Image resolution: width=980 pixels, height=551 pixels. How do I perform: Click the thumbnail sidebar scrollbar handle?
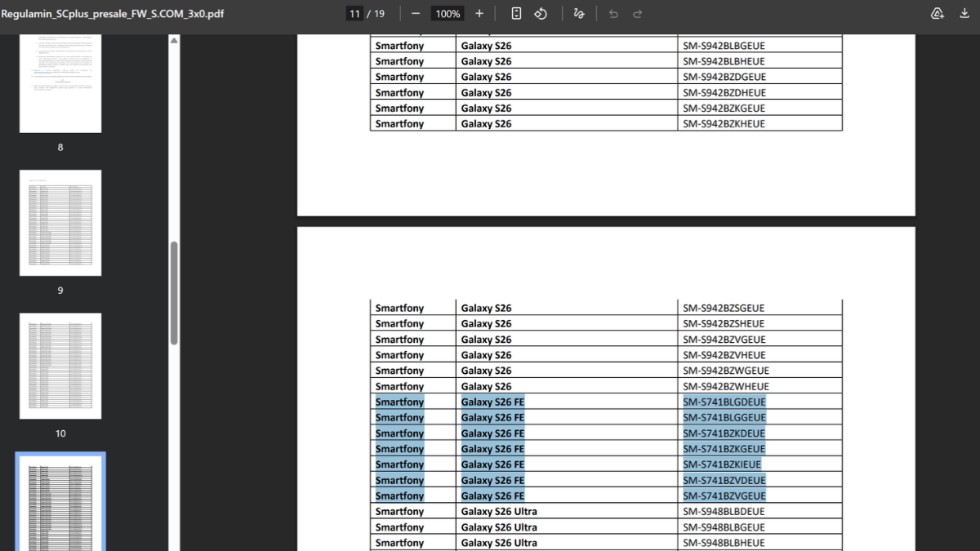tap(174, 294)
